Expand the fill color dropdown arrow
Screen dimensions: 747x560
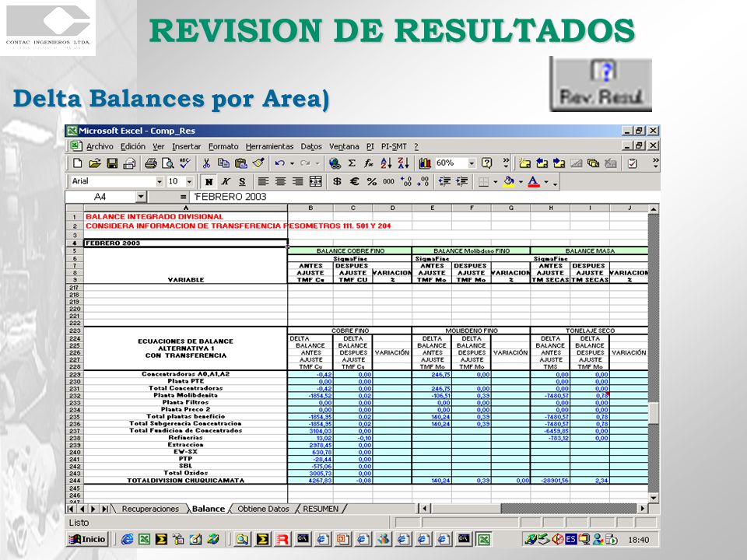521,181
